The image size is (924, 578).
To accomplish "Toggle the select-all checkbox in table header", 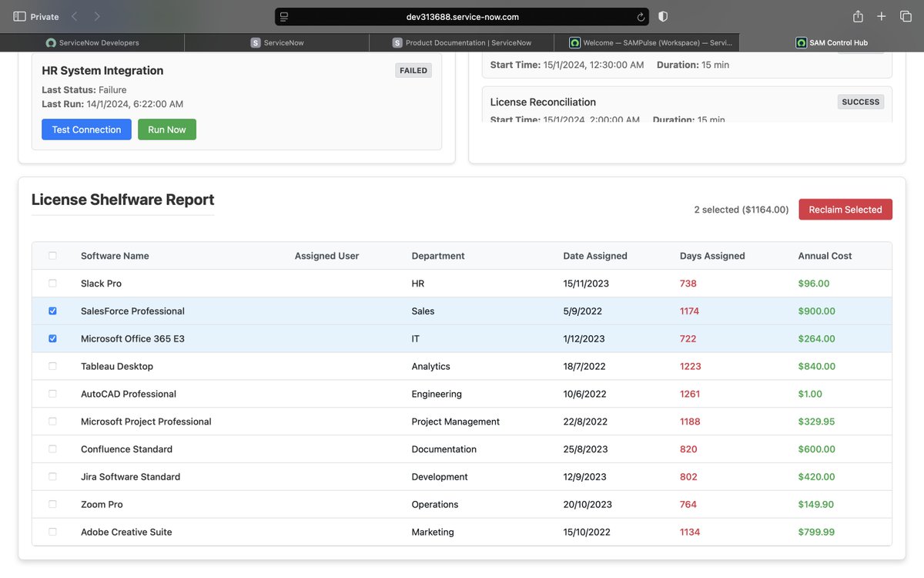I will (x=52, y=256).
